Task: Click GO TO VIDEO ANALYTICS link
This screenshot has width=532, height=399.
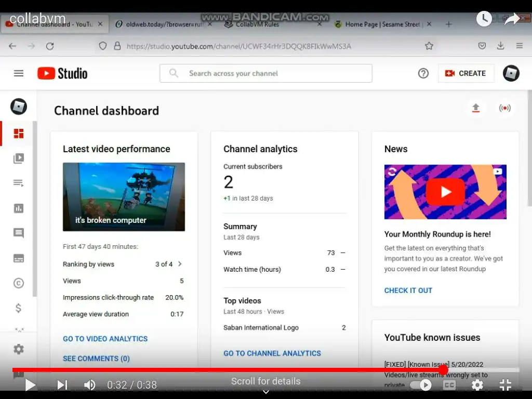Action: (105, 339)
